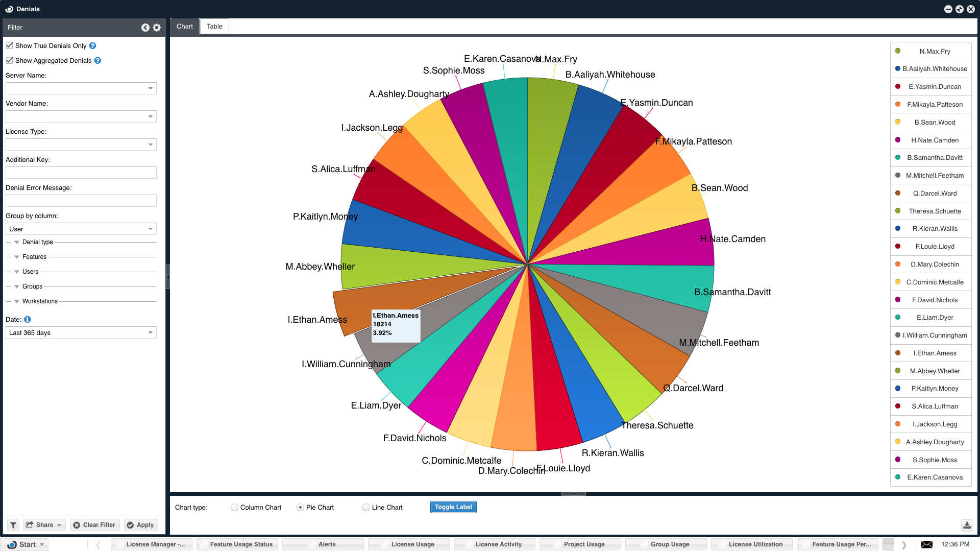
Task: Click the funnel filter icon at bottom
Action: click(x=14, y=525)
